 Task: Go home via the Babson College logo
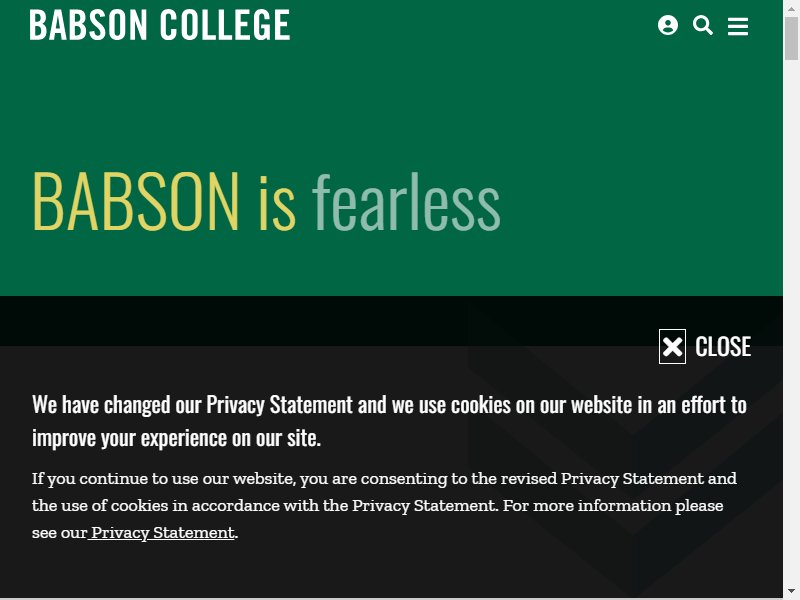click(x=160, y=25)
